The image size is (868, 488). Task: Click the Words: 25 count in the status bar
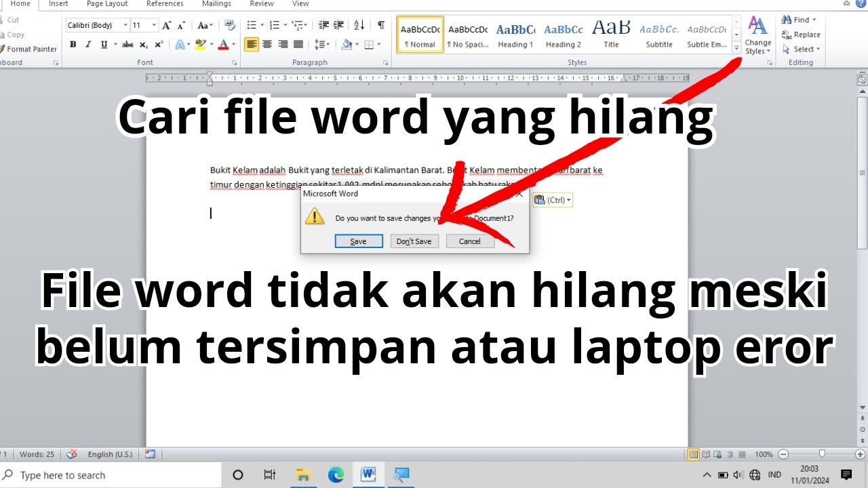pyautogui.click(x=37, y=454)
